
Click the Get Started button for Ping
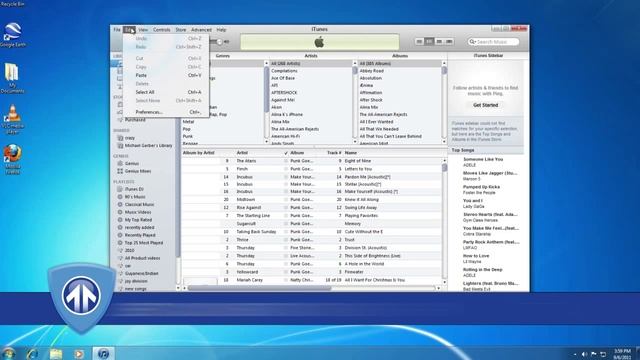click(485, 105)
